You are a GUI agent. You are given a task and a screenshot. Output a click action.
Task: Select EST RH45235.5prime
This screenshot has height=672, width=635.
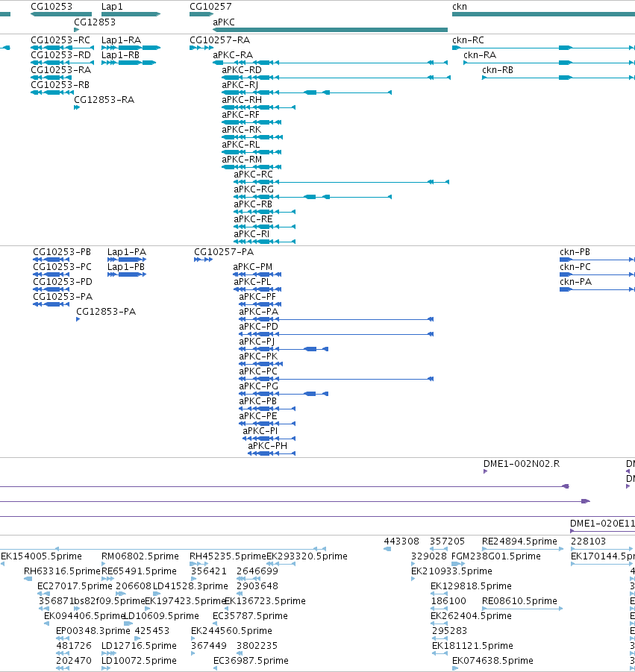(228, 556)
